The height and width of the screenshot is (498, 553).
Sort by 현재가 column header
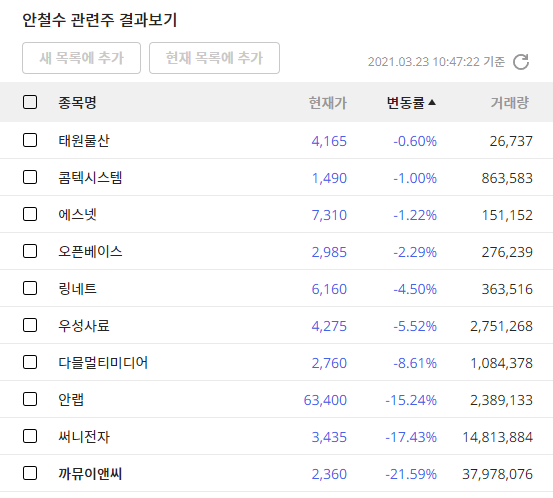[328, 103]
